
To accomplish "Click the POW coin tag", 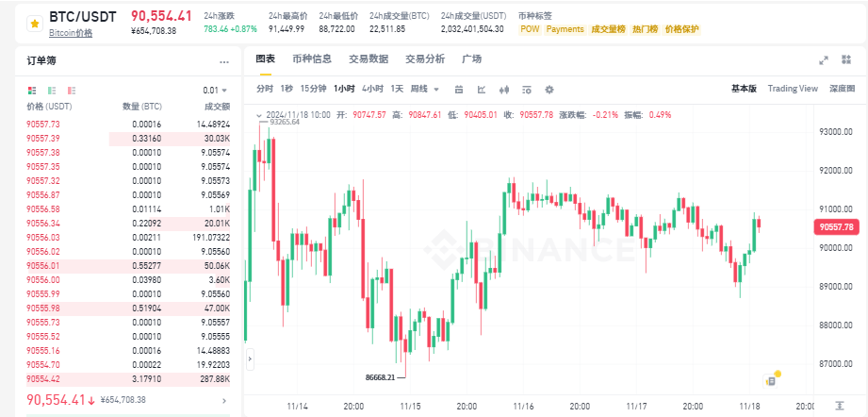I will tap(530, 29).
